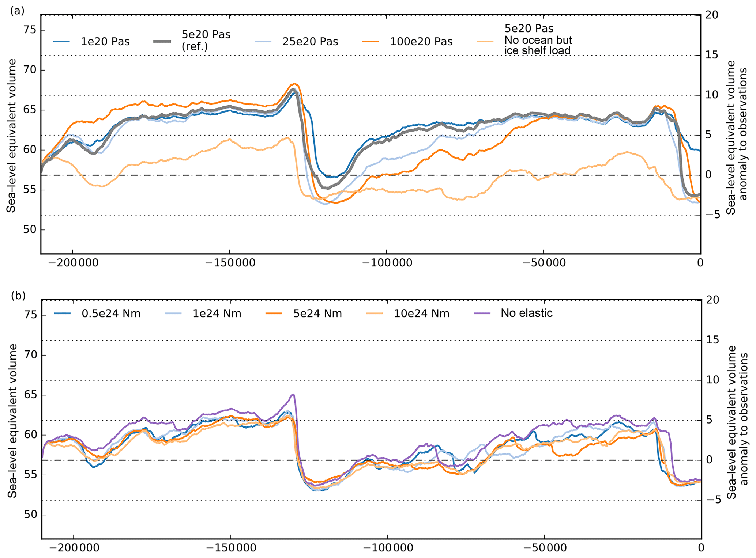
Task: Click the No elastic legend text
Action: 527,313
